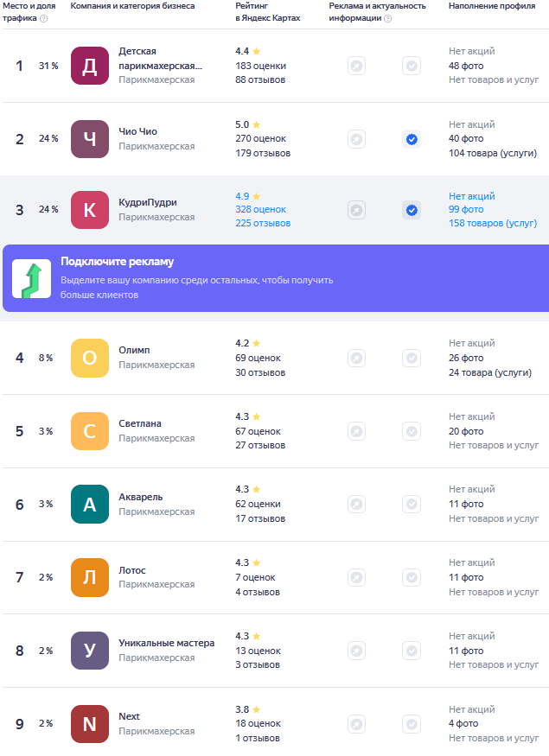Click the grey verification checkmark for Детская парикмахерская
This screenshot has height=756, width=549.
[x=412, y=66]
